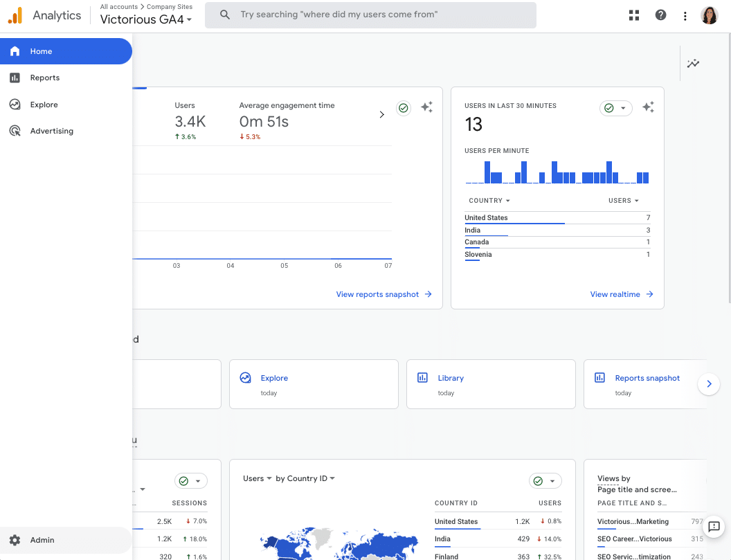Screen dimensions: 731x560
Task: Click View reports snapshot link
Action: [383, 294]
